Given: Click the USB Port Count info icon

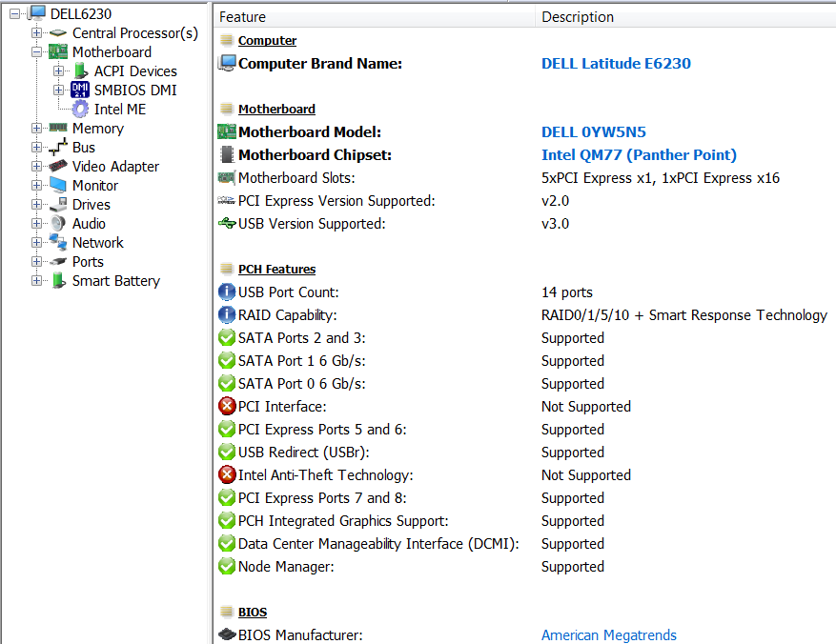Looking at the screenshot, I should [x=227, y=292].
